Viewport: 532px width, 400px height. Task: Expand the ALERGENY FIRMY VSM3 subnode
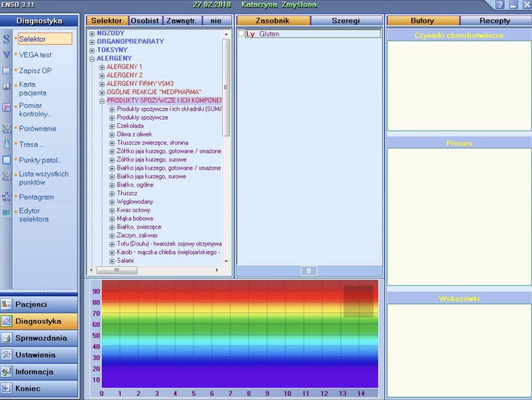[102, 84]
